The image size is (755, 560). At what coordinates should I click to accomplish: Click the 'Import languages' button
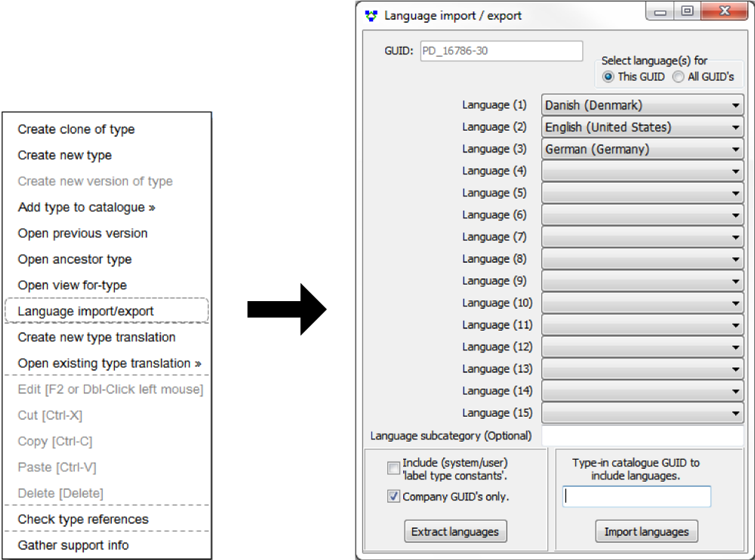pos(646,531)
